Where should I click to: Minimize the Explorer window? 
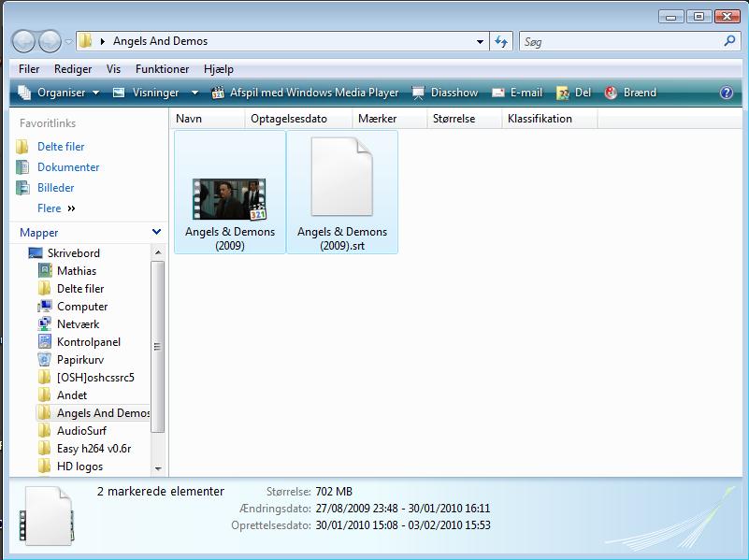point(670,17)
